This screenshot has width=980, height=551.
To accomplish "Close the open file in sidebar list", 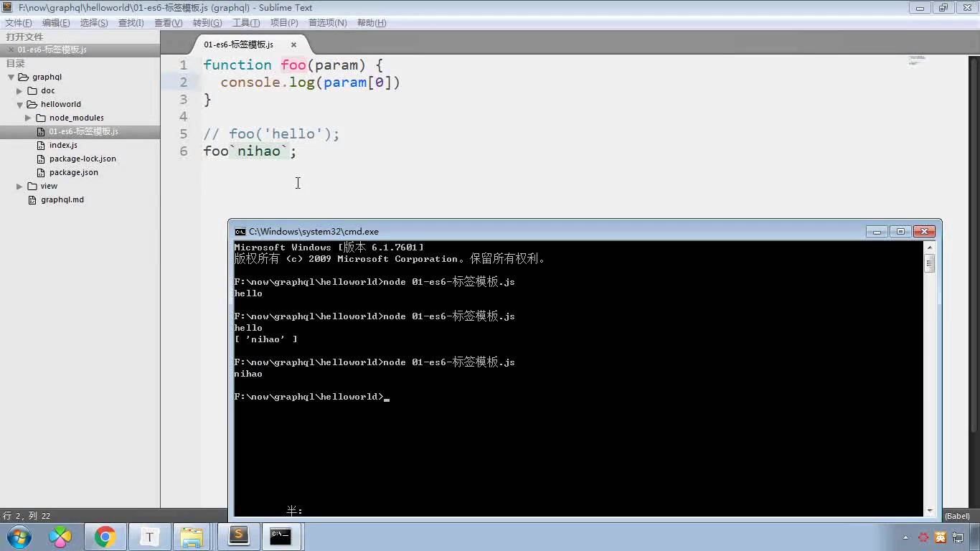I will click(x=10, y=50).
